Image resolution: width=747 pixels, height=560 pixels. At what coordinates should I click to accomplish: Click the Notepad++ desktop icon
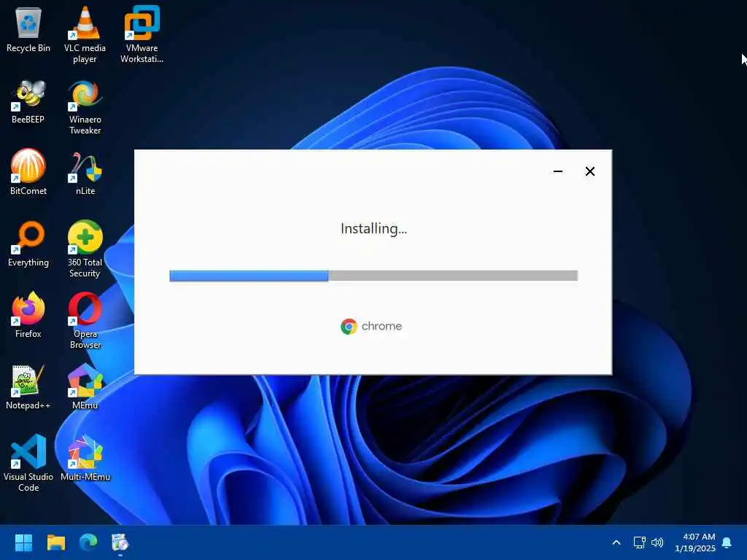(28, 386)
